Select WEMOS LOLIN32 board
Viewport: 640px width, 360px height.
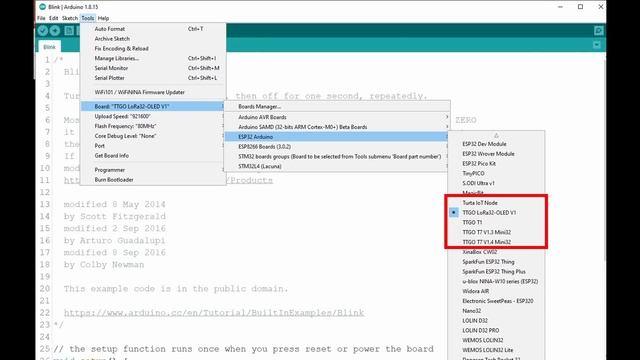pyautogui.click(x=496, y=340)
